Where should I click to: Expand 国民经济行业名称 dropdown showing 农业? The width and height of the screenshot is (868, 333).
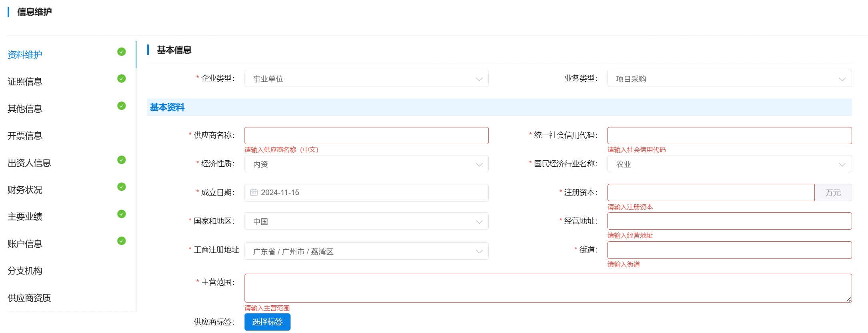point(730,164)
